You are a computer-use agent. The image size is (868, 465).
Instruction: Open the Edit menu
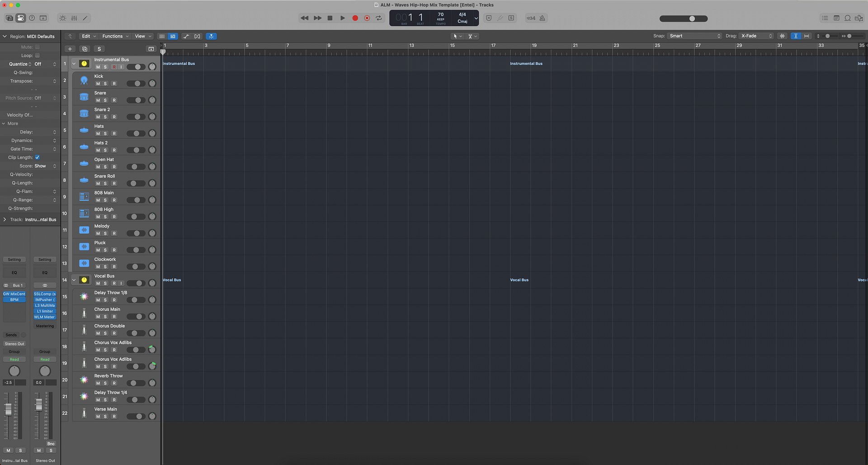[x=89, y=36]
